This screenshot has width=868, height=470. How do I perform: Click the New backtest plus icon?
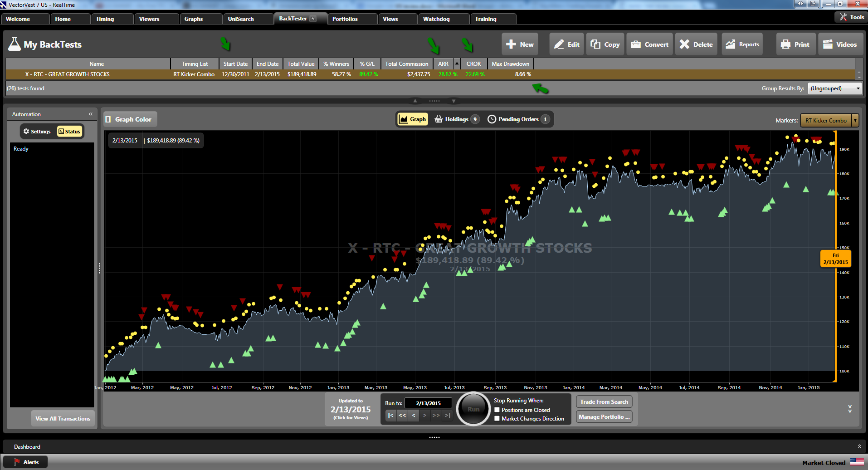[x=511, y=44]
